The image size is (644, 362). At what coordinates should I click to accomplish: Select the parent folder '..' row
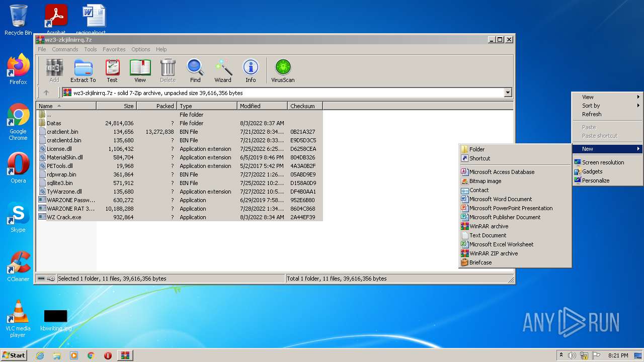(x=180, y=115)
